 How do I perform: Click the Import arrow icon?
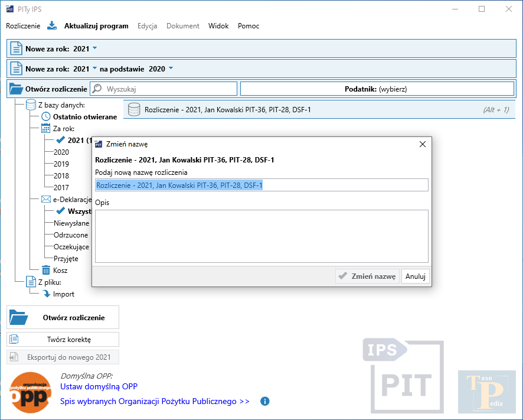point(46,294)
